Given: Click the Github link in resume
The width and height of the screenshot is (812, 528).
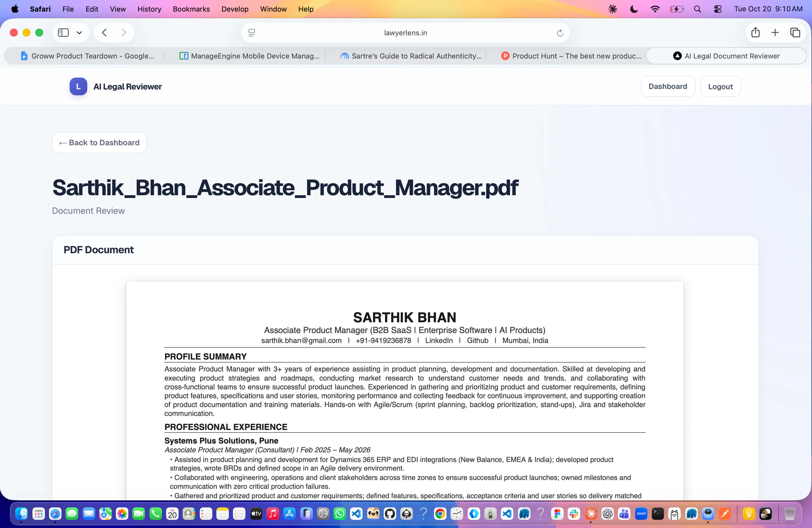Looking at the screenshot, I should [477, 340].
